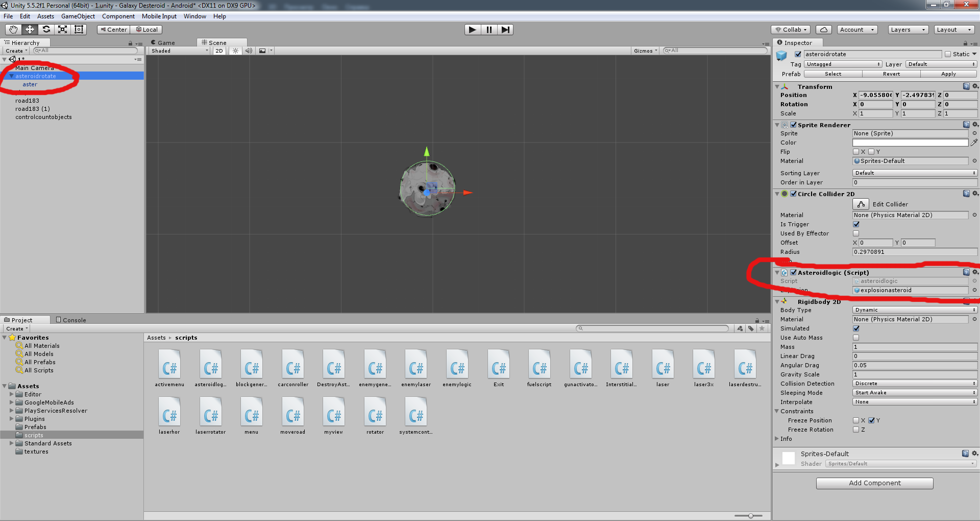Image resolution: width=980 pixels, height=521 pixels.
Task: Disable Use Auto Mass on Rigidbody 2D
Action: (x=856, y=338)
